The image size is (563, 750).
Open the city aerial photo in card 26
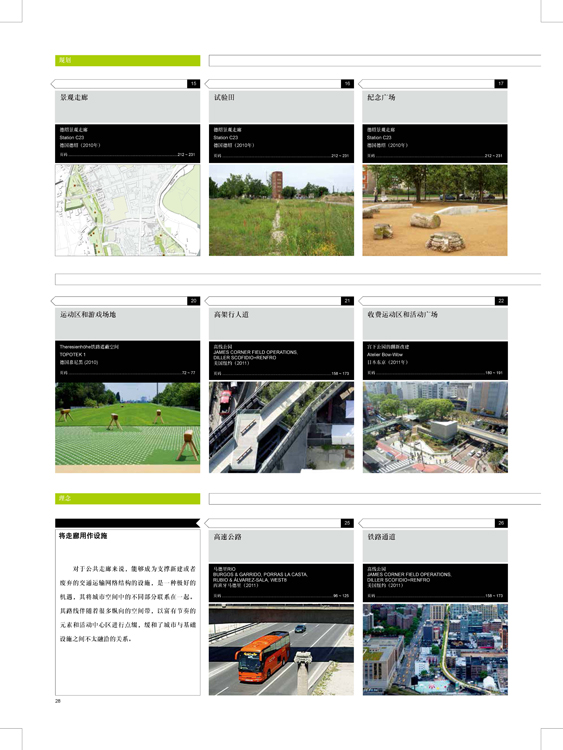(435, 650)
